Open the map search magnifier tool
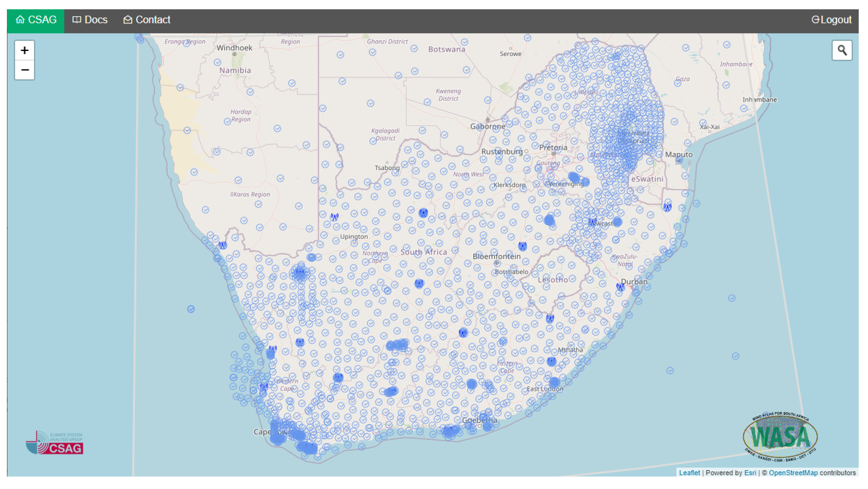Viewport: 868px width, 489px height. coord(842,50)
